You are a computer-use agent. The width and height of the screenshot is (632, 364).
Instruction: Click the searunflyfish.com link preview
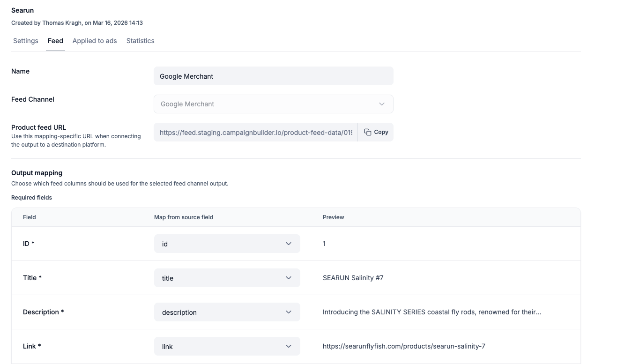click(x=404, y=346)
